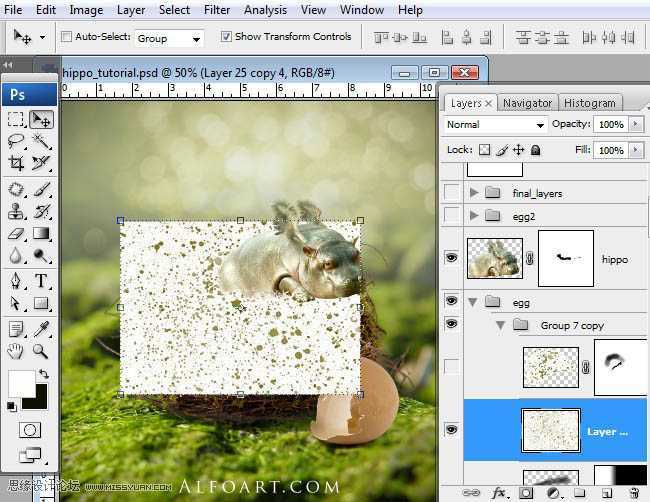Select the Lasso tool

click(x=16, y=141)
